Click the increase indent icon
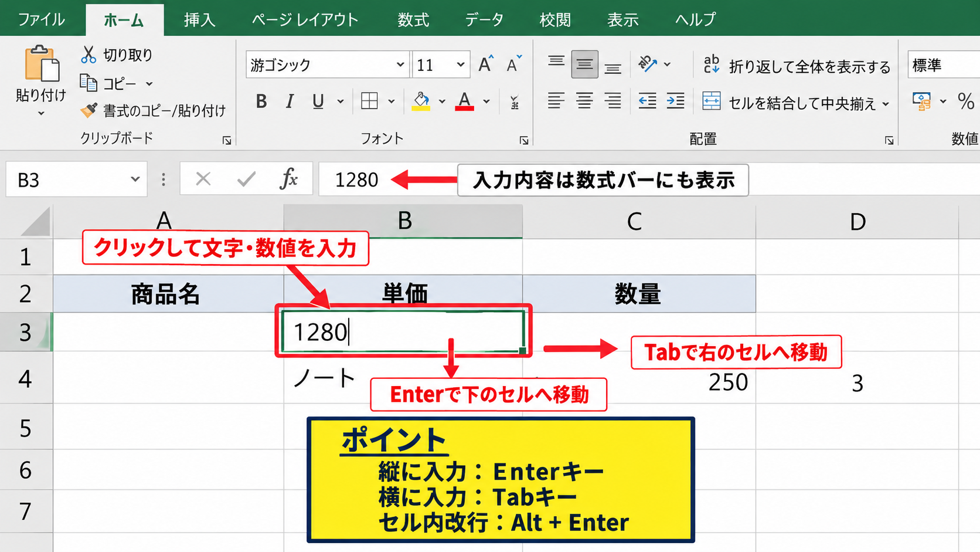 (675, 101)
